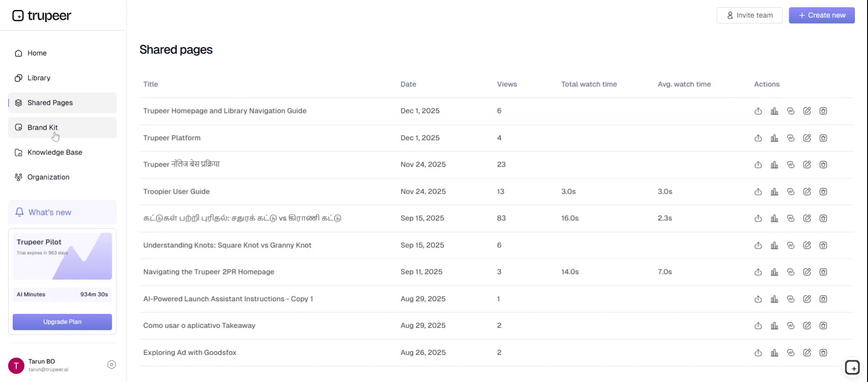Delete the Trupeer नॉलेज बेस प्रक्रिया page
This screenshot has width=868, height=382.
pos(823,165)
